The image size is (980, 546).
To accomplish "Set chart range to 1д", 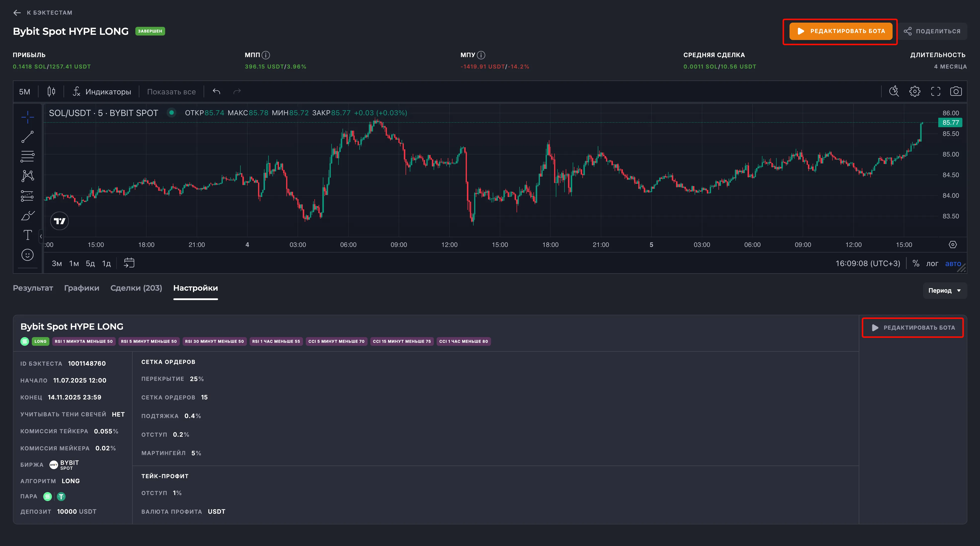I will [107, 263].
